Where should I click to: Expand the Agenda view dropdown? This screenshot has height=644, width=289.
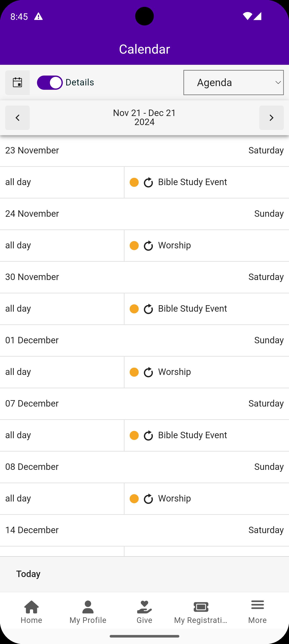(x=233, y=82)
